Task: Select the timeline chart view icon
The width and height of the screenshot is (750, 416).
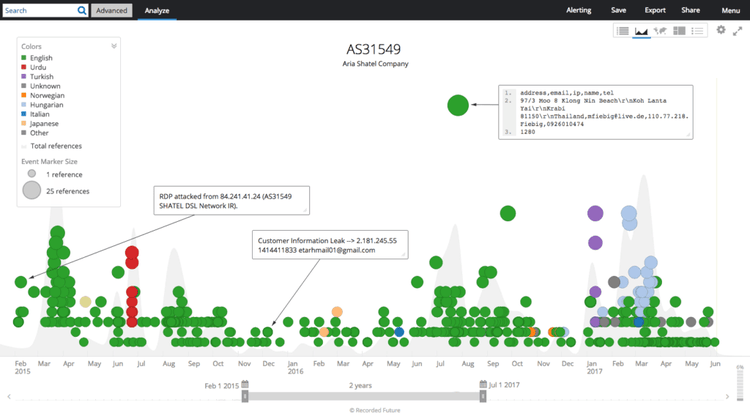Action: point(642,31)
